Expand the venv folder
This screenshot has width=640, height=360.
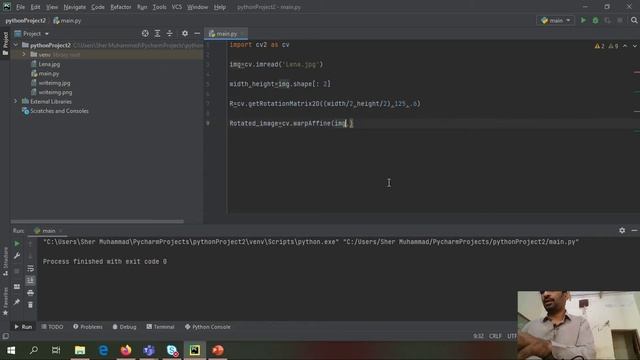24,54
